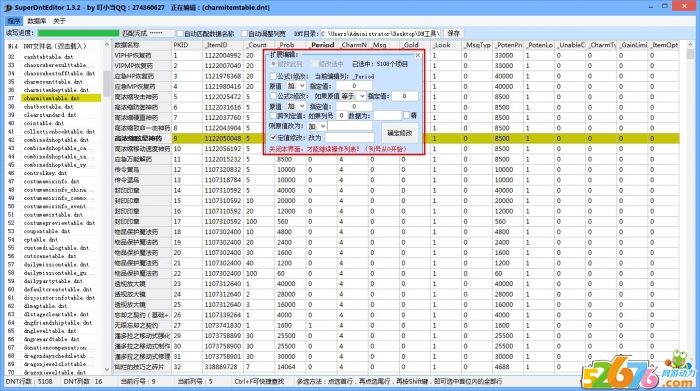Click the _Count column header

pos(259,45)
